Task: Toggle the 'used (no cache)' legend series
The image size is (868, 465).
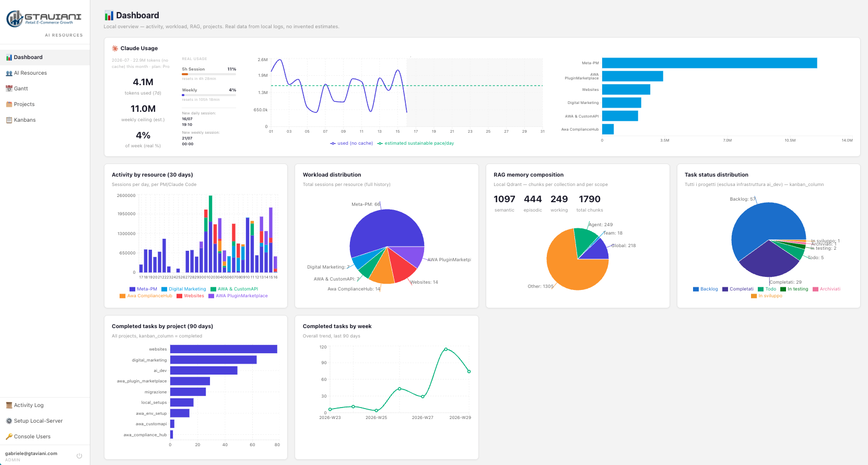Action: 351,143
